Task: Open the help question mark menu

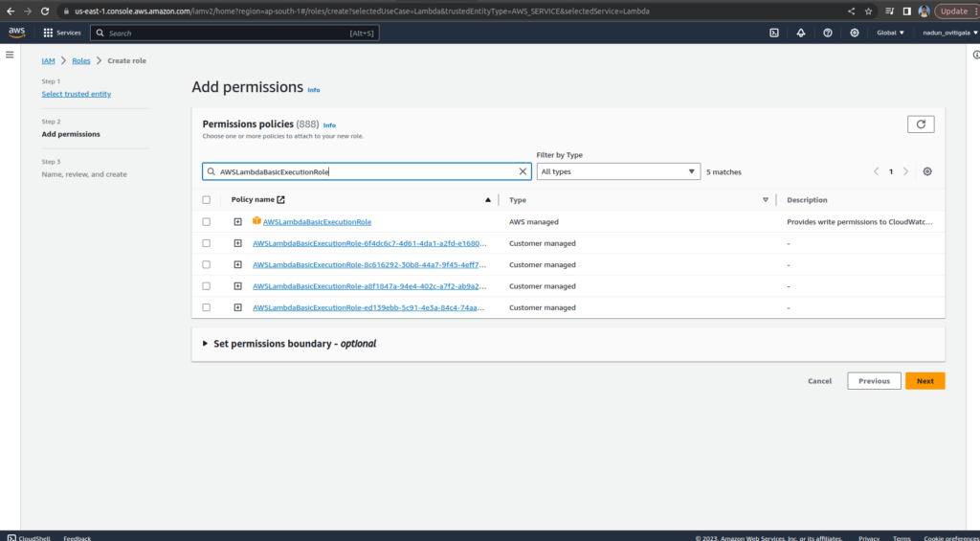Action: 828,33
